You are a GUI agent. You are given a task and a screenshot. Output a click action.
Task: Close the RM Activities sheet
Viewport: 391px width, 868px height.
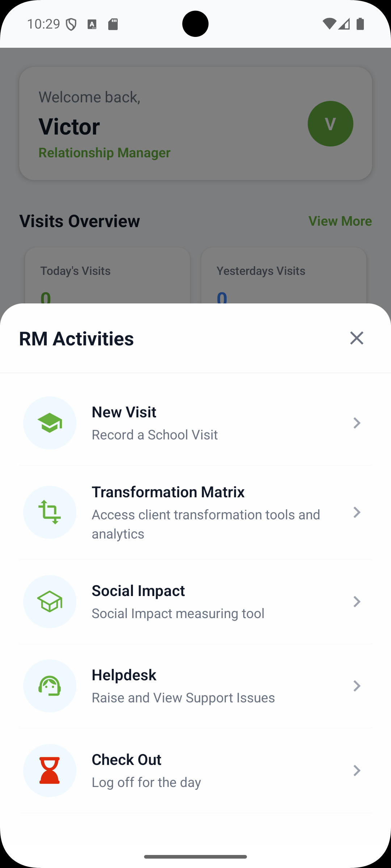(357, 338)
